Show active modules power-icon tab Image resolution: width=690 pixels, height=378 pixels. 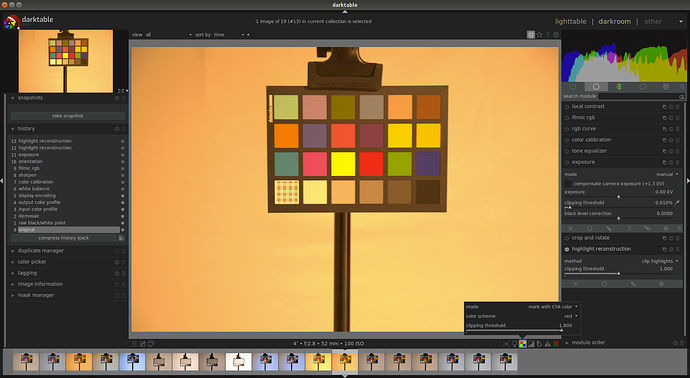573,87
